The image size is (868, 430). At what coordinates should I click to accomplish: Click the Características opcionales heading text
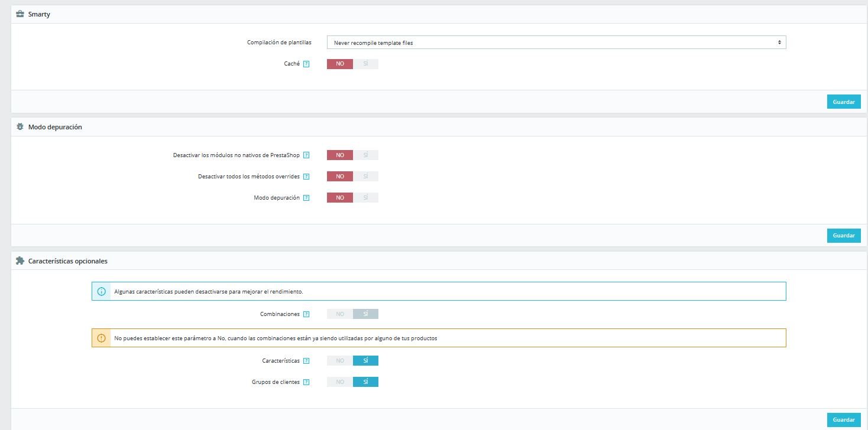(68, 261)
